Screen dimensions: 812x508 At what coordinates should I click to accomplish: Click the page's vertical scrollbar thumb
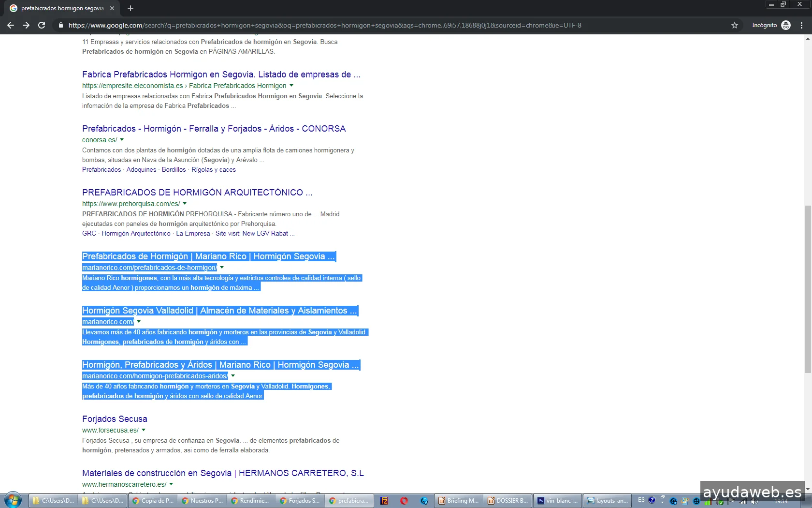[x=808, y=289]
